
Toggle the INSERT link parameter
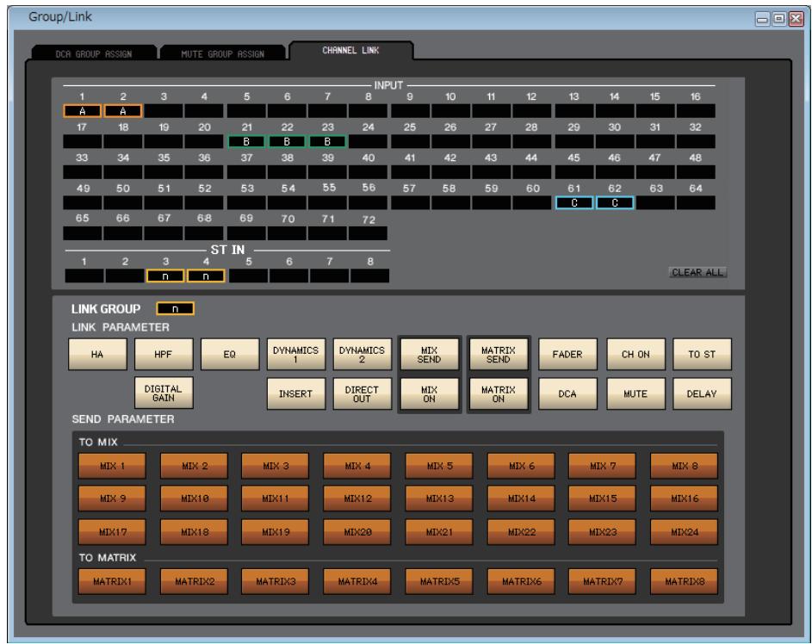pos(295,393)
